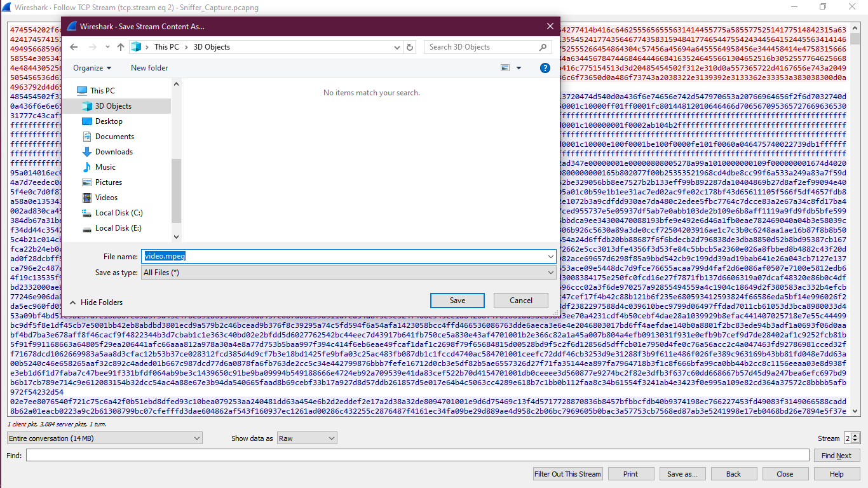Image resolution: width=868 pixels, height=488 pixels.
Task: Expand File name dropdown arrow
Action: point(550,256)
